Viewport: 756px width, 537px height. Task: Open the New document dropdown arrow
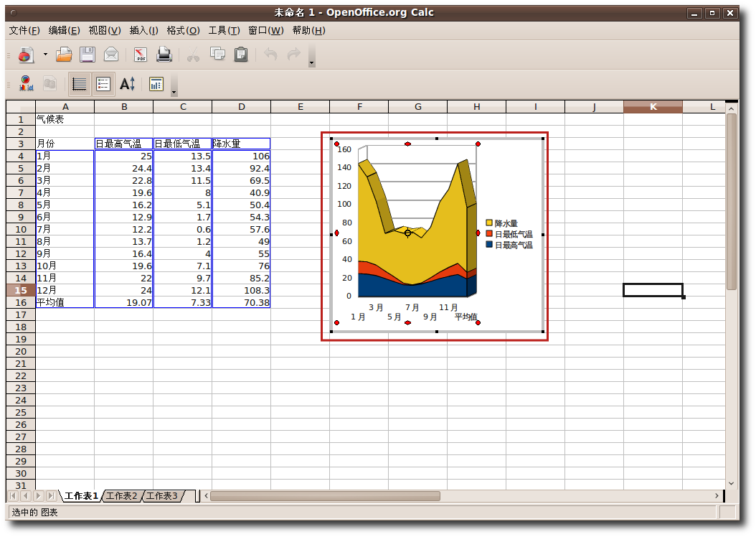(45, 55)
